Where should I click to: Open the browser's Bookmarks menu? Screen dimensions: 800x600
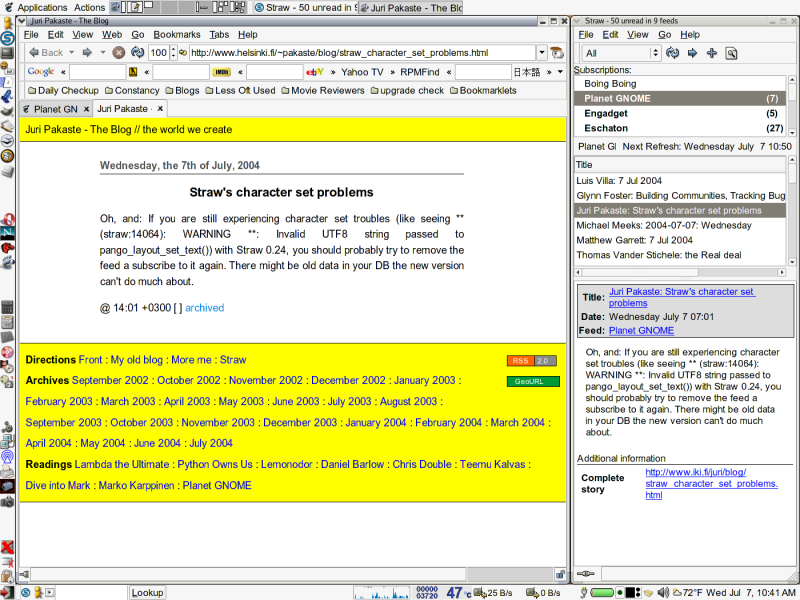[x=177, y=35]
